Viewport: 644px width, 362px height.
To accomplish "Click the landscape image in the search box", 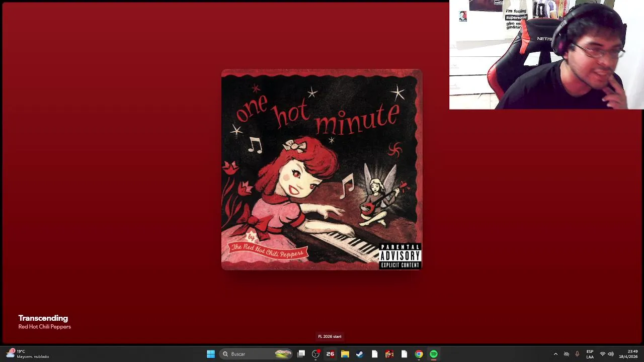I will click(283, 354).
